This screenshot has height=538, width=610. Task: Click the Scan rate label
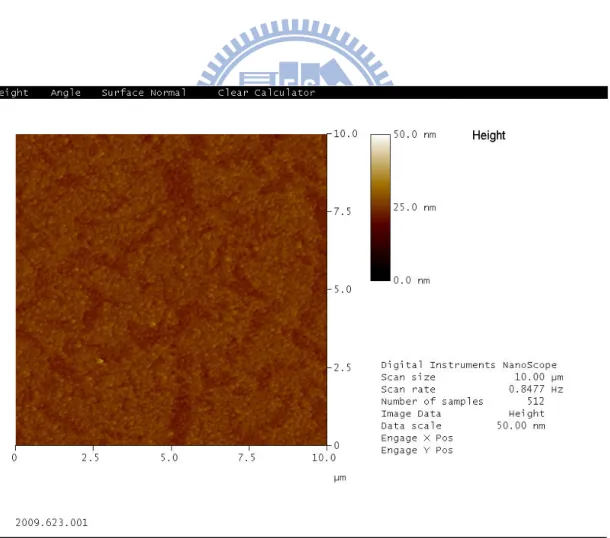[x=408, y=389]
